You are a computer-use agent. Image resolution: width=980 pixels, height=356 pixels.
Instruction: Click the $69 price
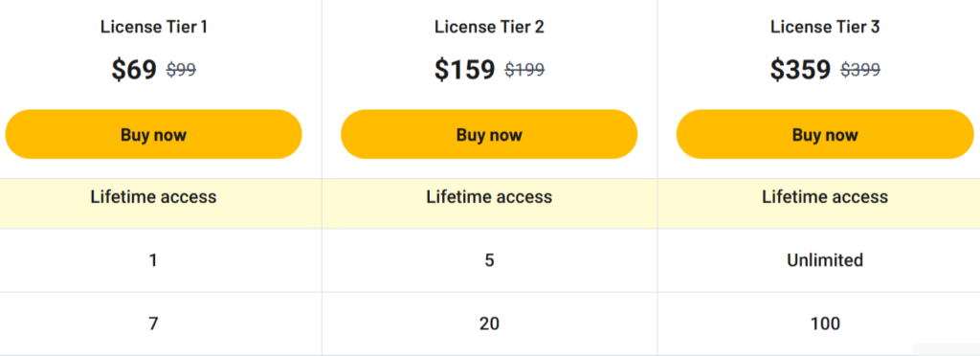pyautogui.click(x=134, y=69)
